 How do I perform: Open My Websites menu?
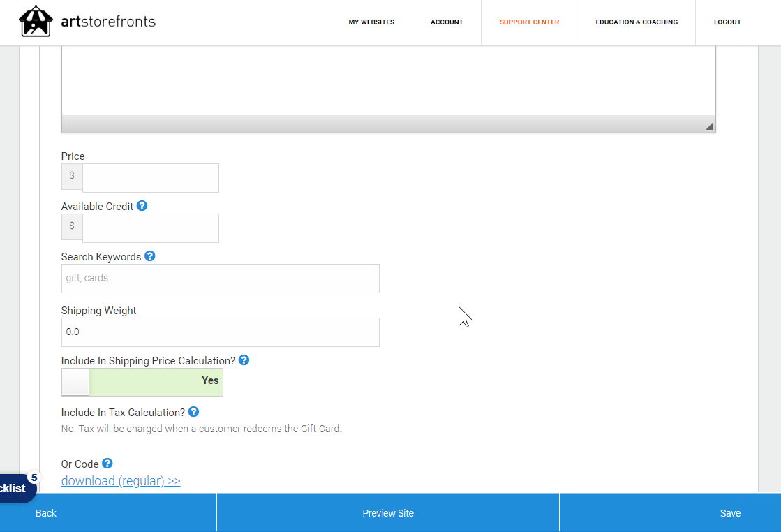click(371, 22)
